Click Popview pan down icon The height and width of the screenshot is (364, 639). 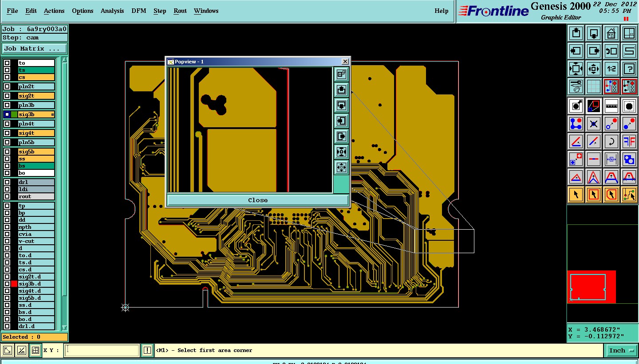pos(341,105)
